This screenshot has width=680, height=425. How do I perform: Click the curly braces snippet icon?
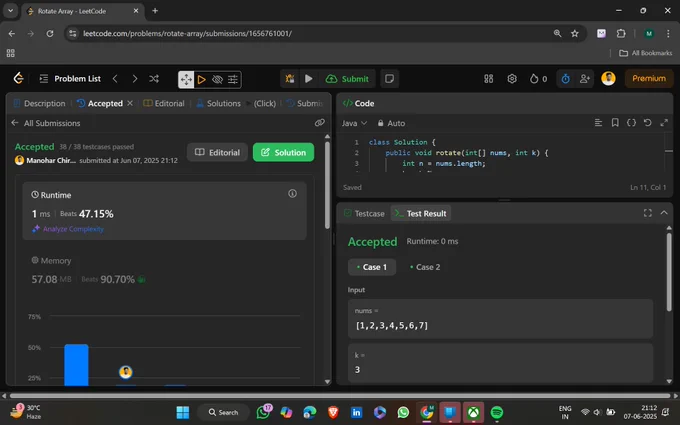[x=631, y=123]
